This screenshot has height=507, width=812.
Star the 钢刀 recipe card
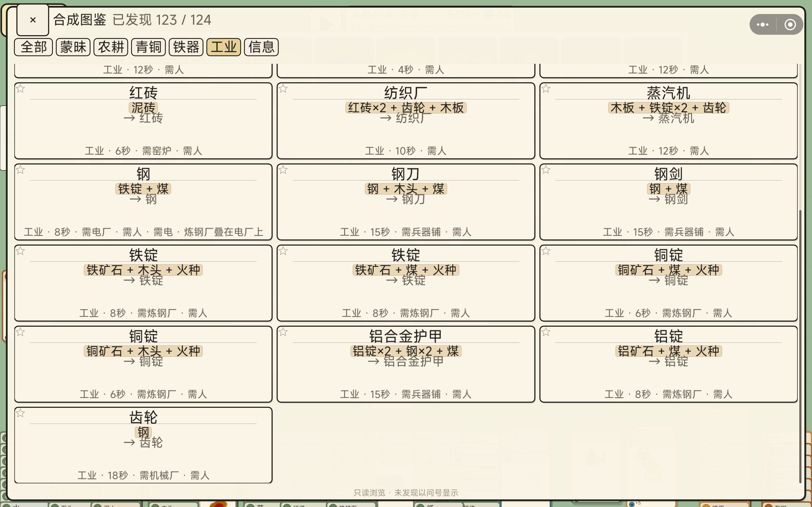(x=283, y=170)
